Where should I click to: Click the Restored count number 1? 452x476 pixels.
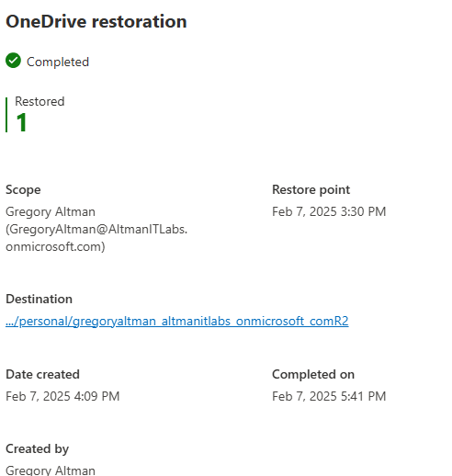pyautogui.click(x=21, y=122)
